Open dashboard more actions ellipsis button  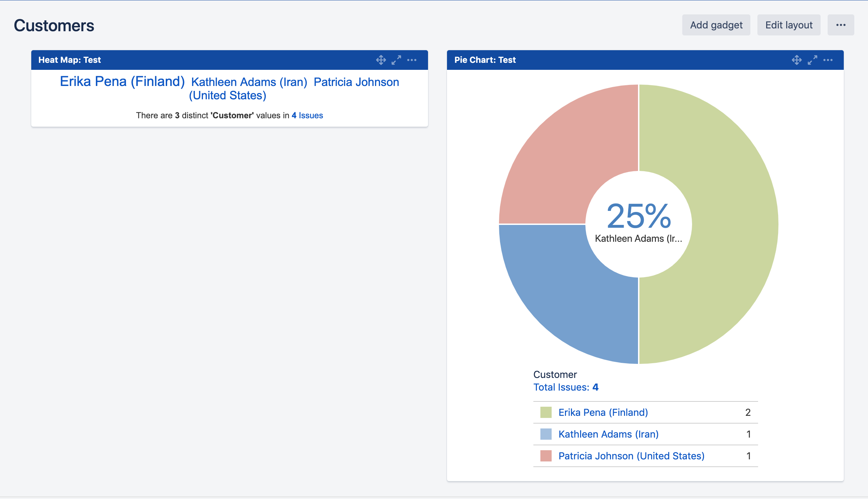[x=841, y=25]
